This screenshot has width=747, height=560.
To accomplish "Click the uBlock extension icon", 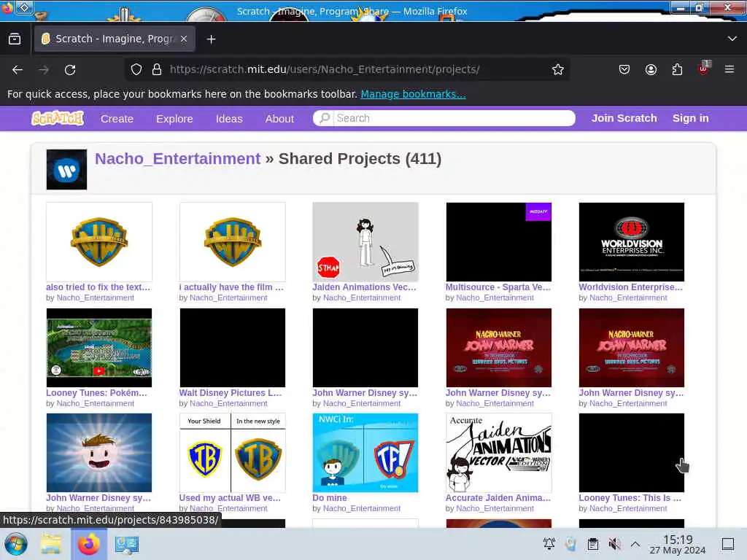I will 704,69.
